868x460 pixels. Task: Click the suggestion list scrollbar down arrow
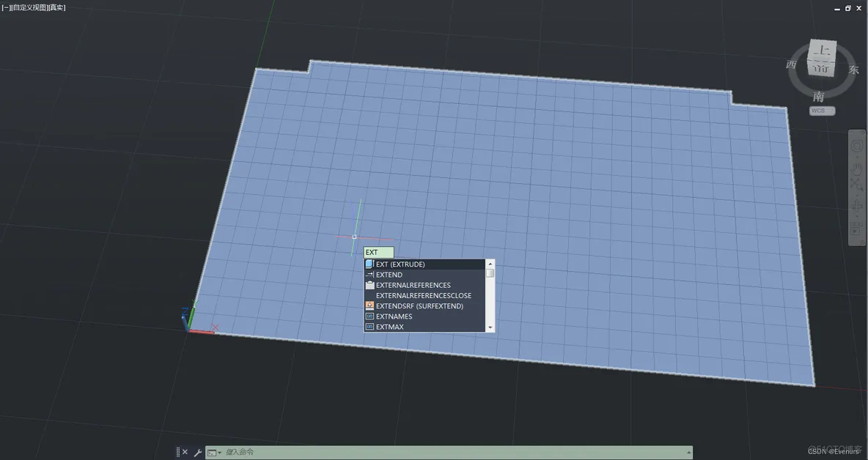(x=490, y=328)
